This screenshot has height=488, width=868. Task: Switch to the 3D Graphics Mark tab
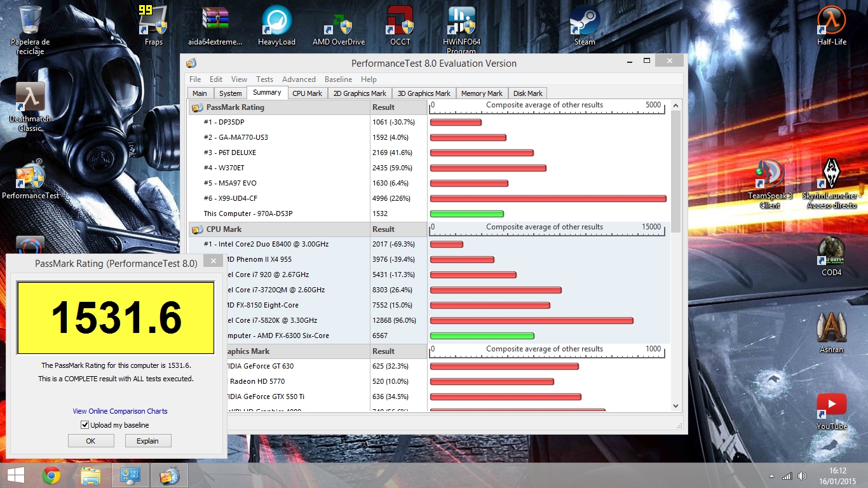pos(424,93)
